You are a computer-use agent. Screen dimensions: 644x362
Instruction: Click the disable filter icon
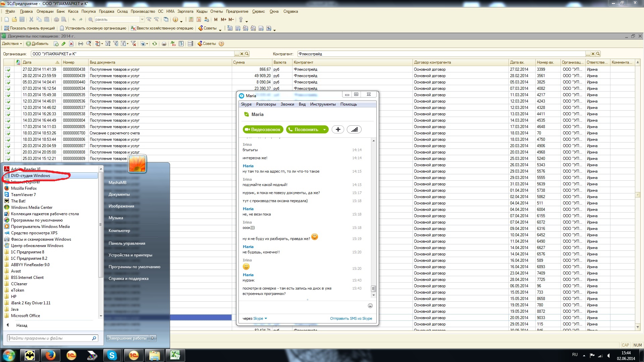pyautogui.click(x=133, y=44)
